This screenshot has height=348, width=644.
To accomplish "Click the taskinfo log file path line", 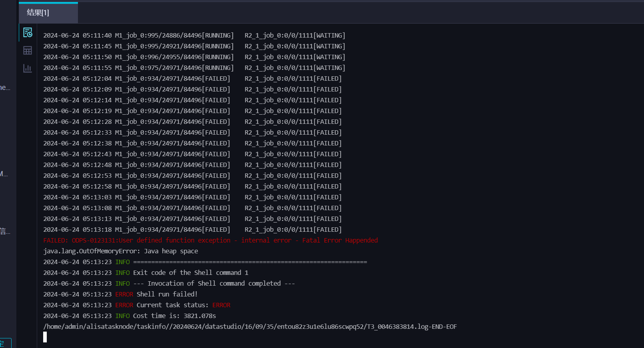I will 250,327.
